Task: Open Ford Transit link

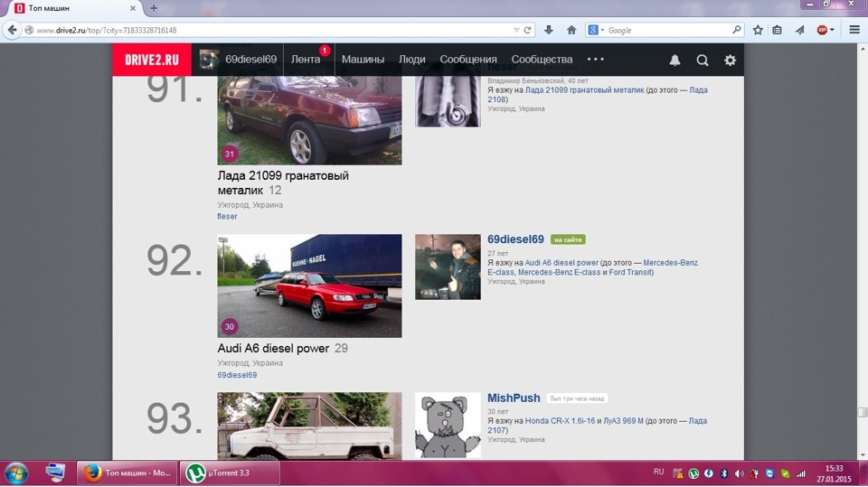Action: [x=631, y=272]
